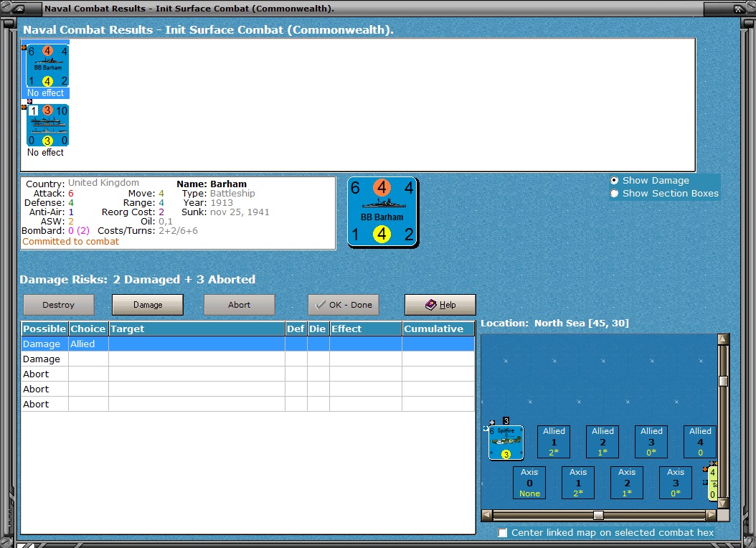Click the Allied 3 section box

tap(651, 442)
